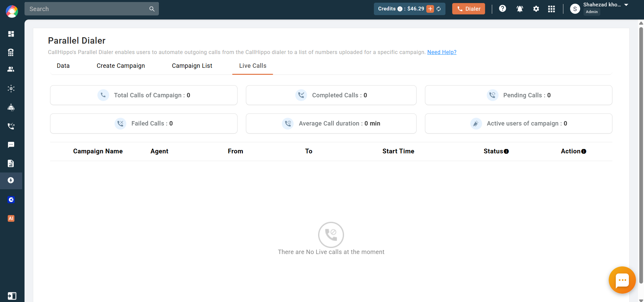Click Pending Calls card
The image size is (644, 302).
(x=519, y=95)
